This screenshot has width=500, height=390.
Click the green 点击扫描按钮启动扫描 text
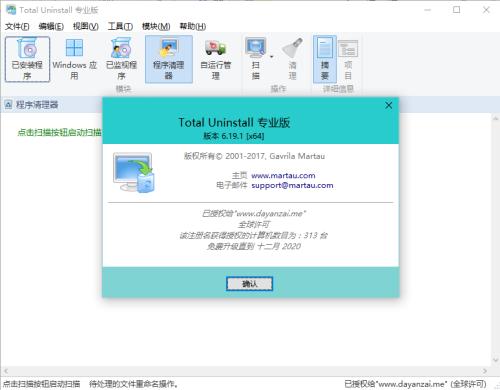[x=59, y=132]
